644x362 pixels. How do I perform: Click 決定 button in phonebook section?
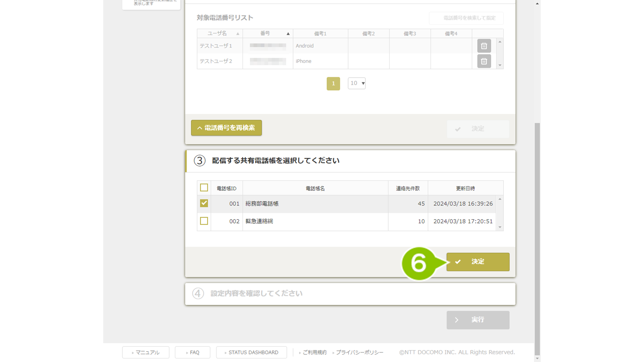pyautogui.click(x=478, y=262)
